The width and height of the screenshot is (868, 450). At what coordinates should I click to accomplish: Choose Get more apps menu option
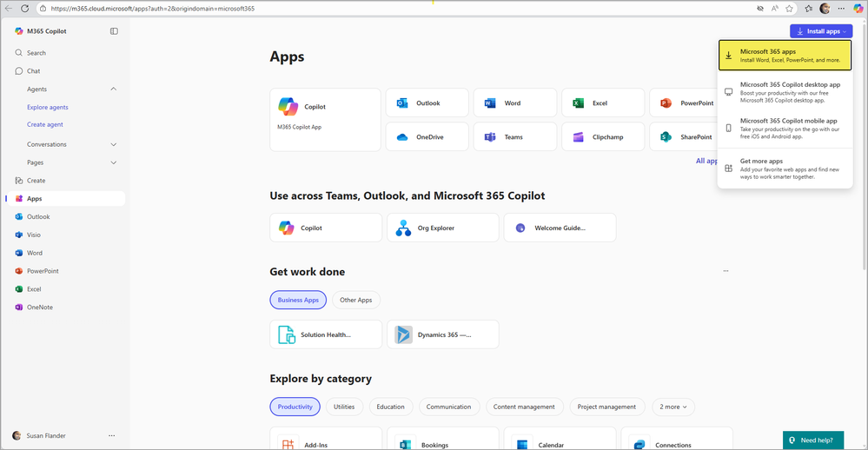pyautogui.click(x=785, y=169)
